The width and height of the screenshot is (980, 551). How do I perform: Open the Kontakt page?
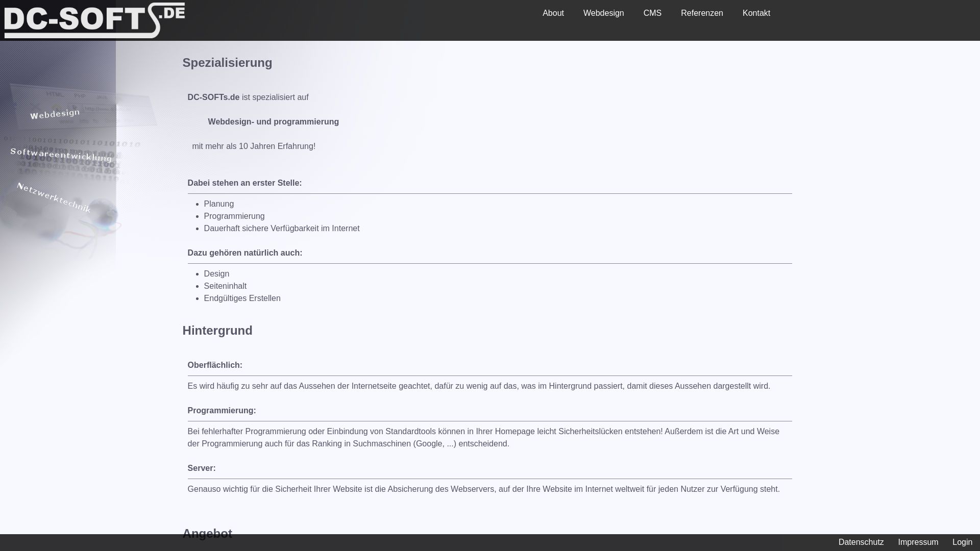click(756, 13)
